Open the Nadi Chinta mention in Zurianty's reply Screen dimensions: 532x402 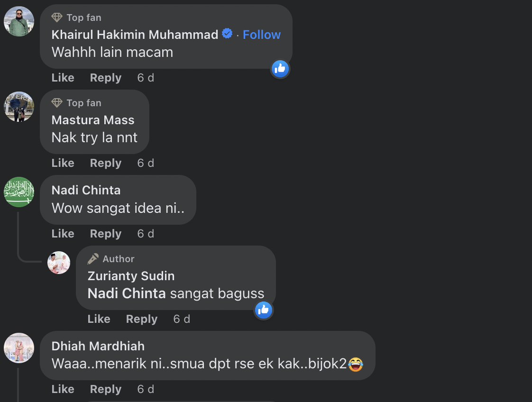[126, 293]
